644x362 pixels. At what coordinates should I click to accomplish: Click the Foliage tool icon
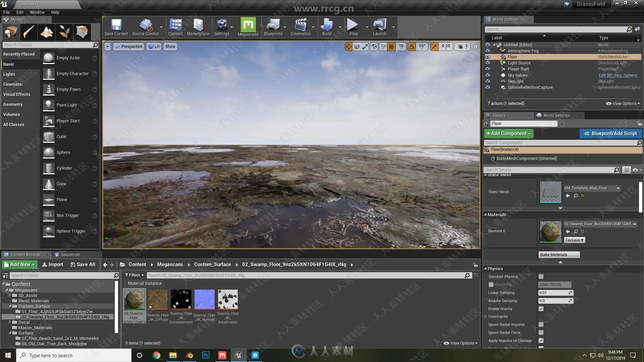point(63,31)
